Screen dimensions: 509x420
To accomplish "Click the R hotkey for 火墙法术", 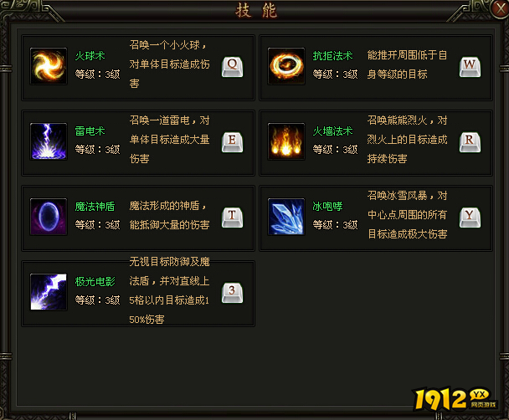I will pyautogui.click(x=470, y=142).
